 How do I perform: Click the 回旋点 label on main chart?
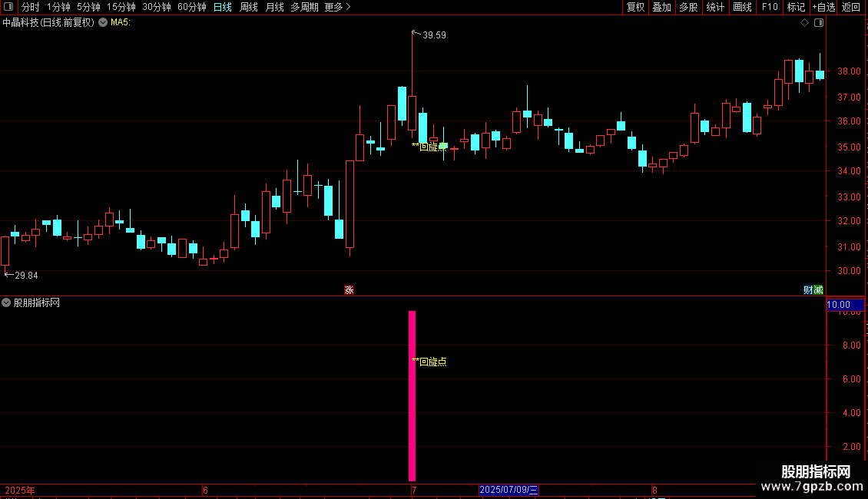(x=430, y=147)
